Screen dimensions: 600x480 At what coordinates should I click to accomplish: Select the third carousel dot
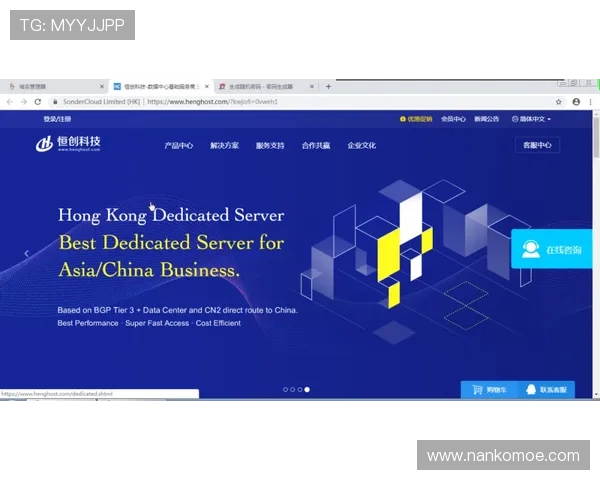[300, 390]
